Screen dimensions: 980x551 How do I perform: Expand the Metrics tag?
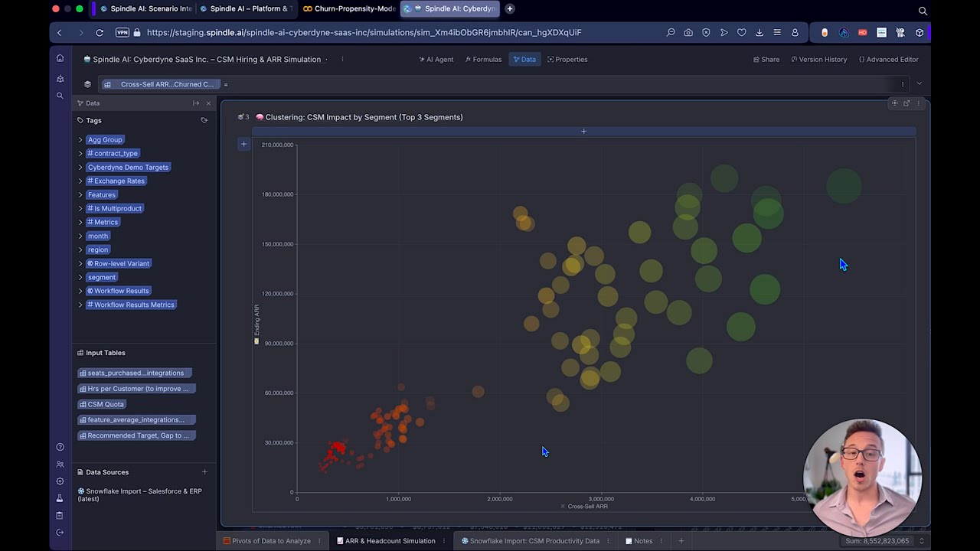pos(80,223)
